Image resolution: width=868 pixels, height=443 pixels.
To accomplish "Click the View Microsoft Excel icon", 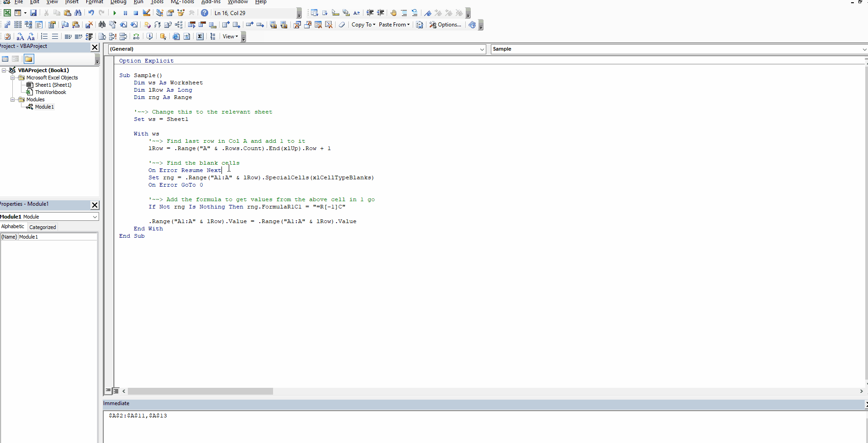I will [x=7, y=13].
